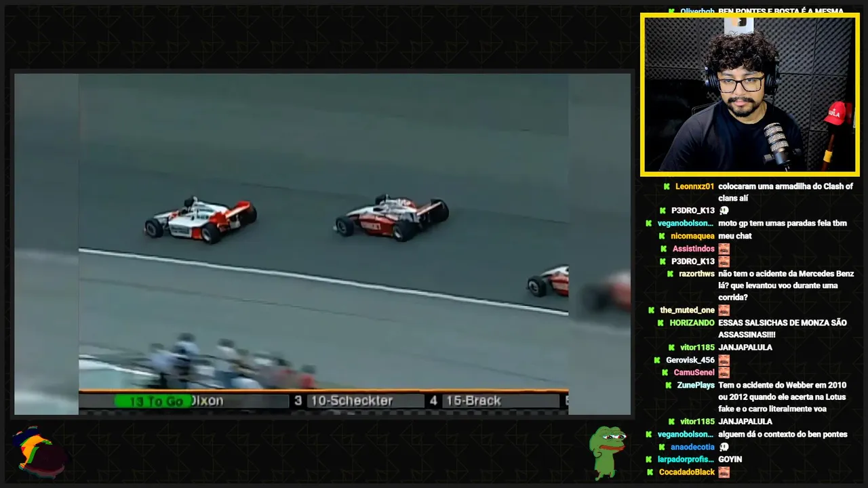Viewport: 868px width, 488px height.
Task: Click the Kick badge beside larpadorprofis
Action: 650,460
